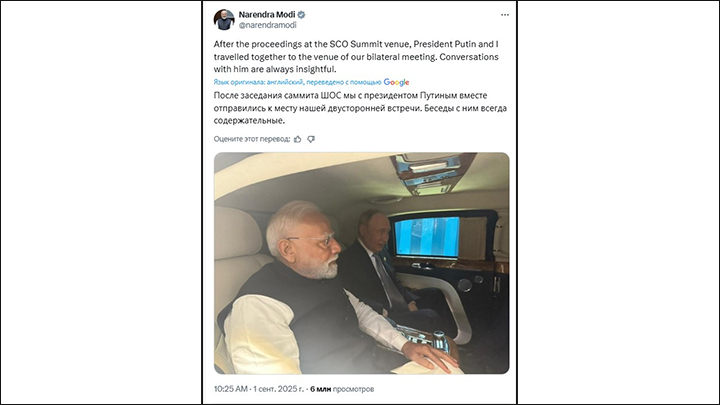Select the English tweet text about SCO Summit
The width and height of the screenshot is (720, 405).
click(x=356, y=57)
